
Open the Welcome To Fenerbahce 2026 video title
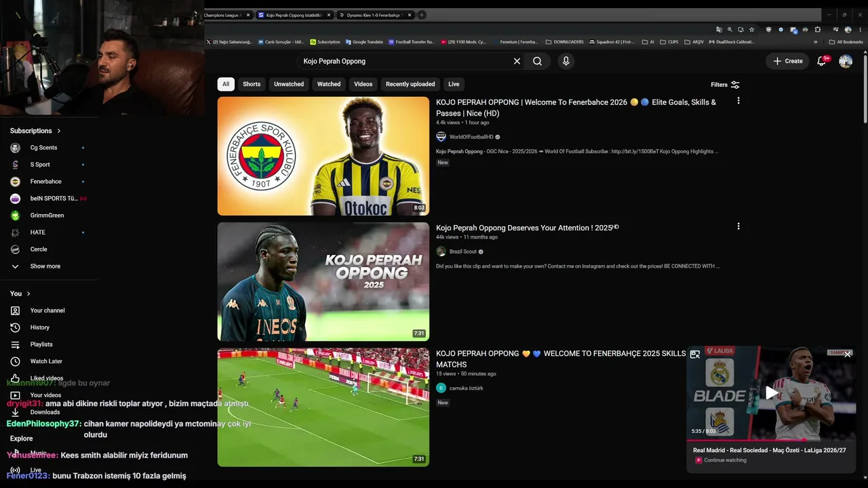tap(576, 108)
